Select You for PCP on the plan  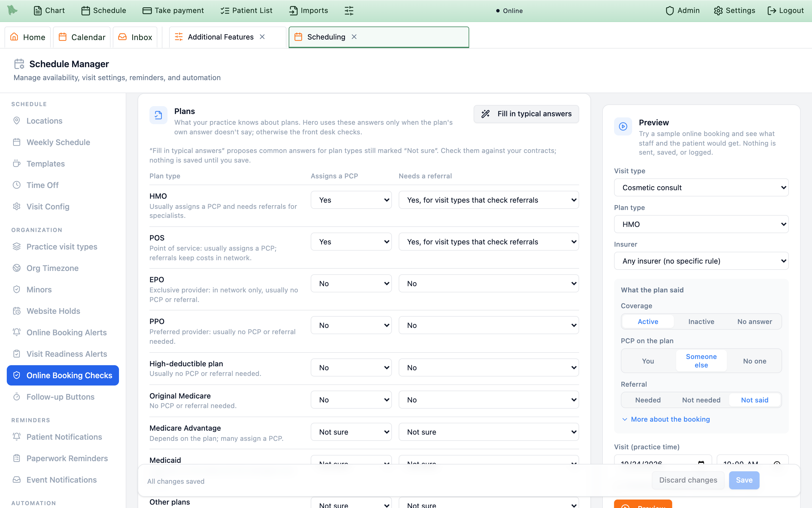tap(648, 361)
